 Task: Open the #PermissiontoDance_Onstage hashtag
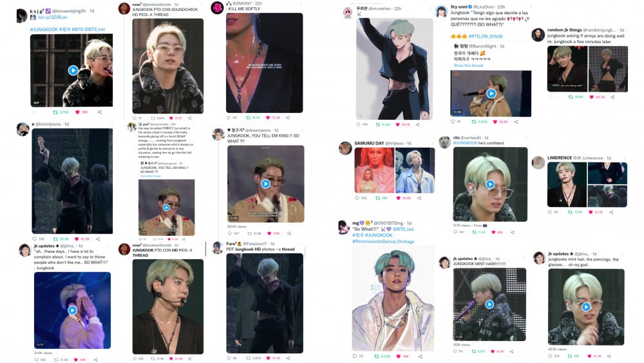click(x=383, y=241)
